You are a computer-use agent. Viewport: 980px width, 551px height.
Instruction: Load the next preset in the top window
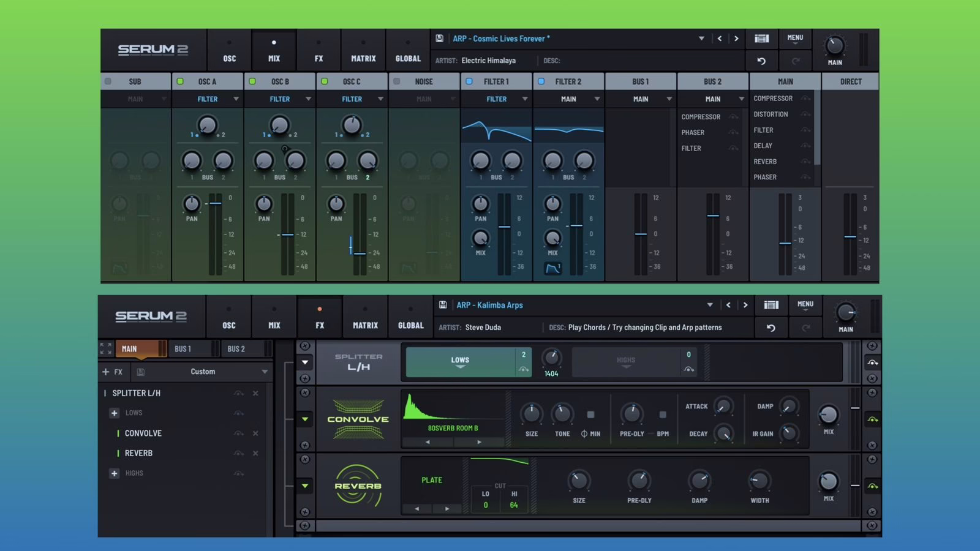click(x=736, y=39)
